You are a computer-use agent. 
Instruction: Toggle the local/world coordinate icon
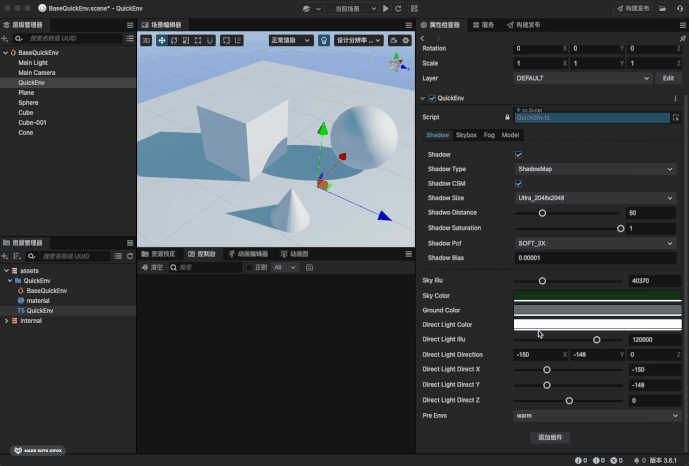(238, 40)
